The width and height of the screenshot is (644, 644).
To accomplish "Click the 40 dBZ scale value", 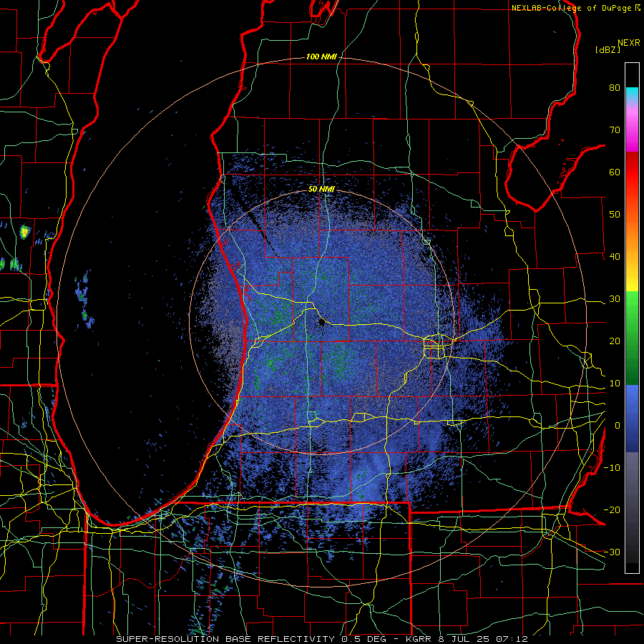I will pyautogui.click(x=615, y=256).
